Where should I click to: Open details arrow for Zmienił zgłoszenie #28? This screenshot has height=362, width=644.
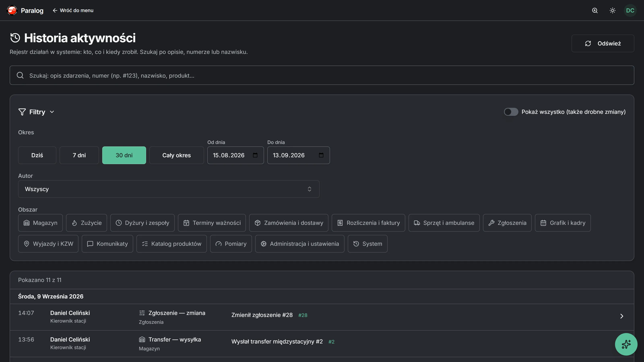[x=622, y=316]
